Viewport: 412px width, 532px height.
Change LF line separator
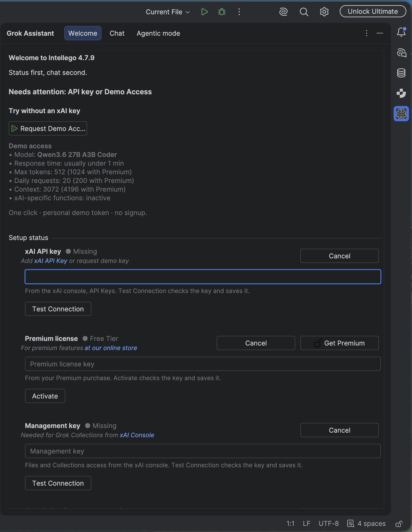[x=306, y=524]
